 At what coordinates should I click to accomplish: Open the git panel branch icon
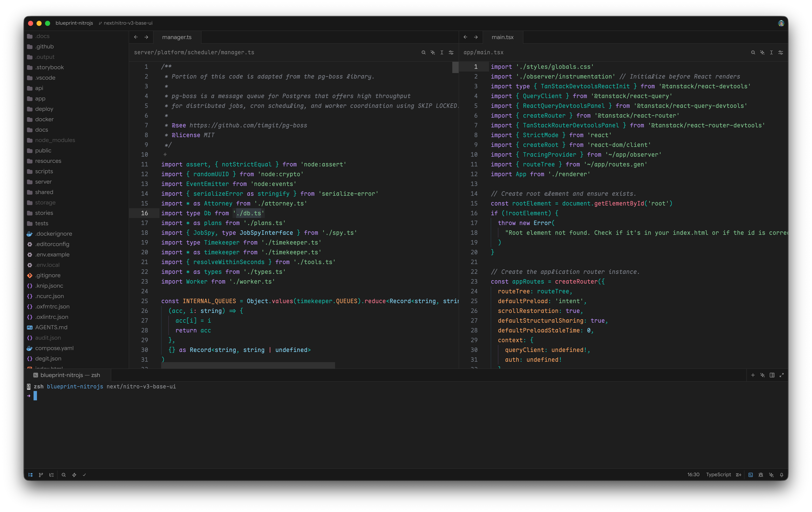click(x=41, y=475)
